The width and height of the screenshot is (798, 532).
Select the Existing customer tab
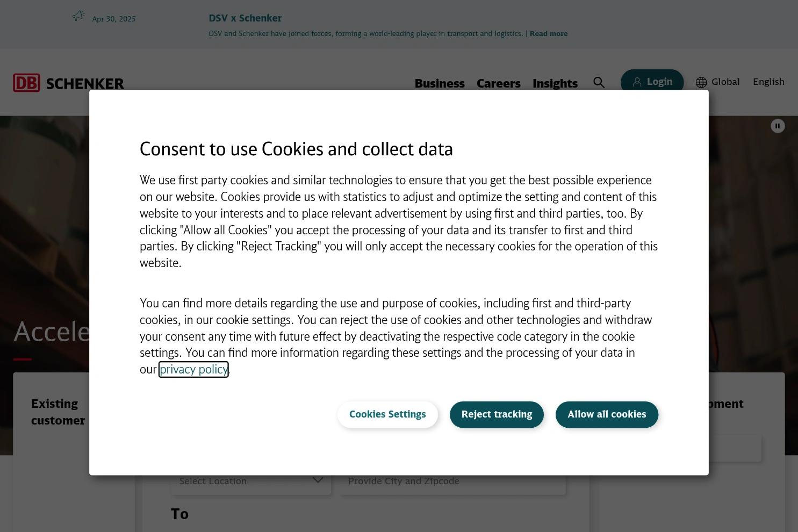point(58,412)
